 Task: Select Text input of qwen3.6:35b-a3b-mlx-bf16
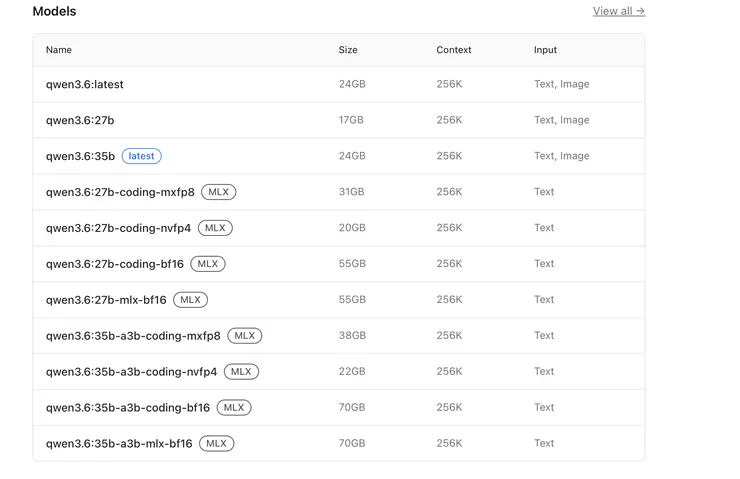[x=544, y=443]
